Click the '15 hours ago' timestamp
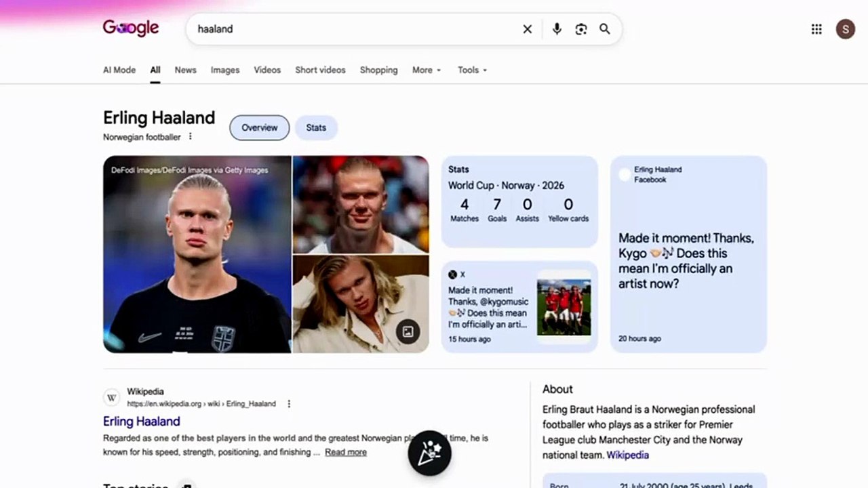This screenshot has width=868, height=488. [x=469, y=339]
